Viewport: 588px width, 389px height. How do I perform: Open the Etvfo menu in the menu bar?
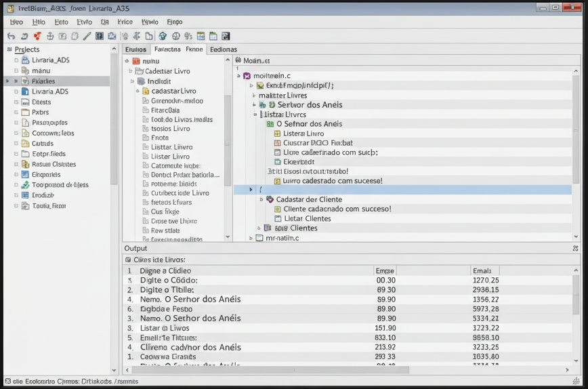point(84,22)
